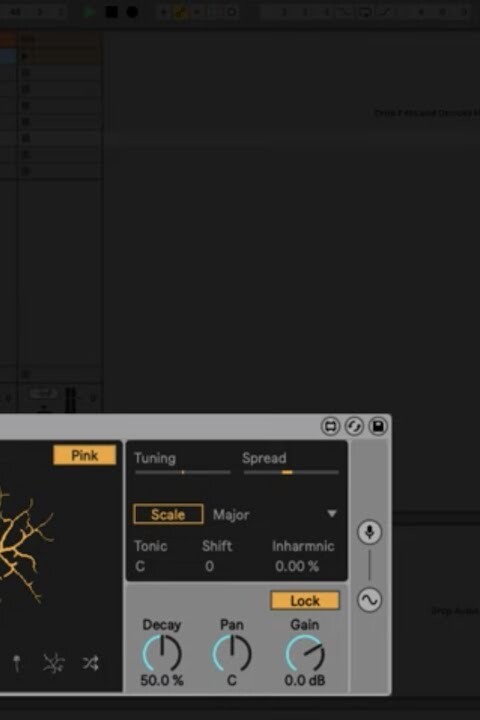Image resolution: width=480 pixels, height=720 pixels.
Task: Click the hot-swap circular arrows icon
Action: (354, 427)
